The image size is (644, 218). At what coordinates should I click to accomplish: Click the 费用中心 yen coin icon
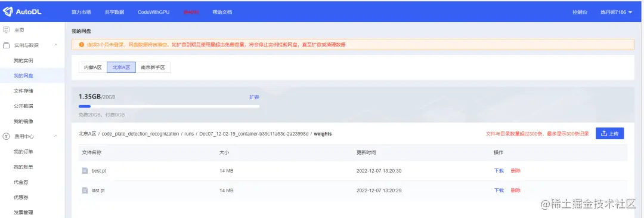(x=6, y=136)
